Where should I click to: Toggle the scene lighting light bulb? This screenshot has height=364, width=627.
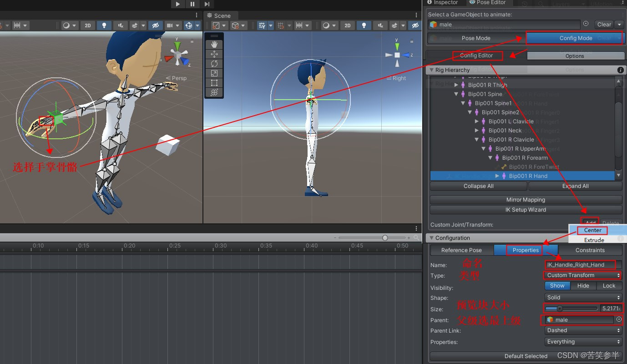364,25
